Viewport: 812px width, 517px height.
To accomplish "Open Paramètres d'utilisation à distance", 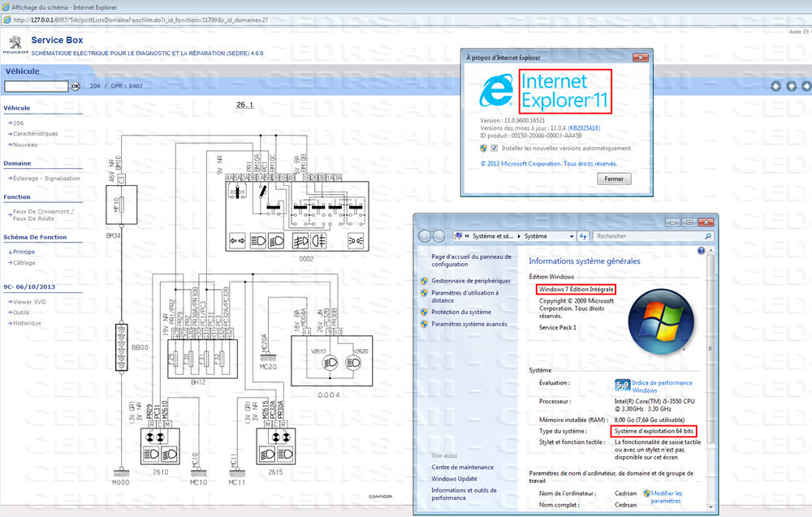I will click(465, 296).
